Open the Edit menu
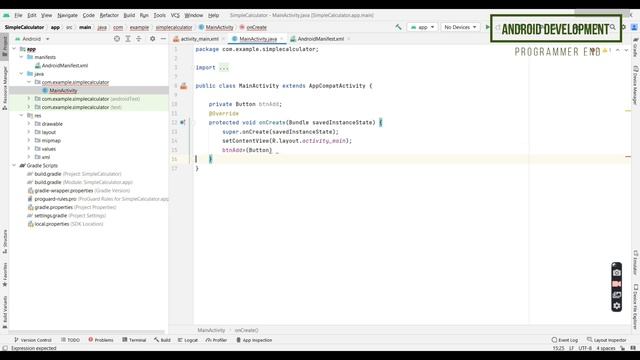This screenshot has height=360, width=640. click(32, 15)
